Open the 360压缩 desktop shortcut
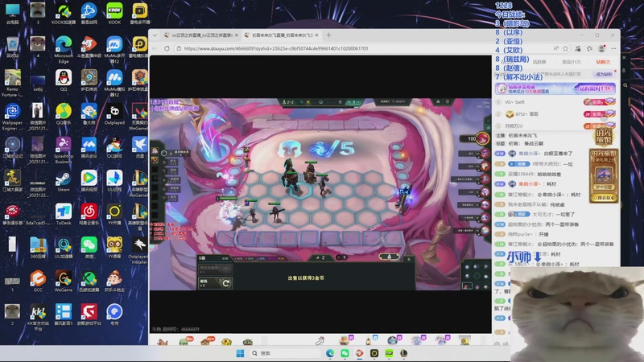Viewport: 644px width, 362px height. tap(38, 248)
